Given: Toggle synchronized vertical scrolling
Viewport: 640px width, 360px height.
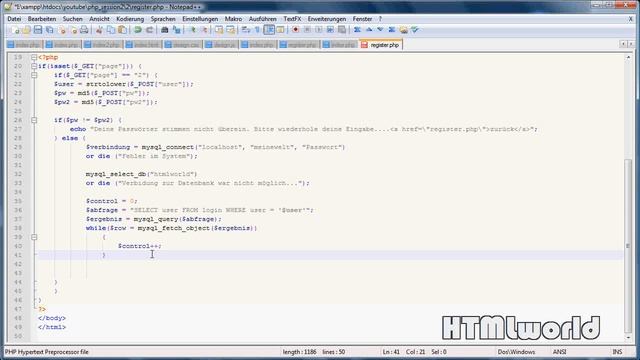Looking at the screenshot, I should (x=219, y=30).
